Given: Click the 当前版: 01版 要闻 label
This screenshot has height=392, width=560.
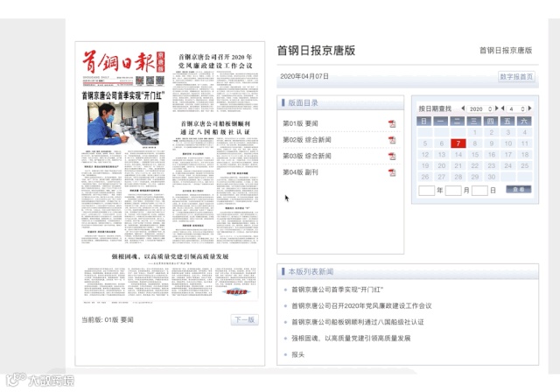Looking at the screenshot, I should pyautogui.click(x=108, y=319).
